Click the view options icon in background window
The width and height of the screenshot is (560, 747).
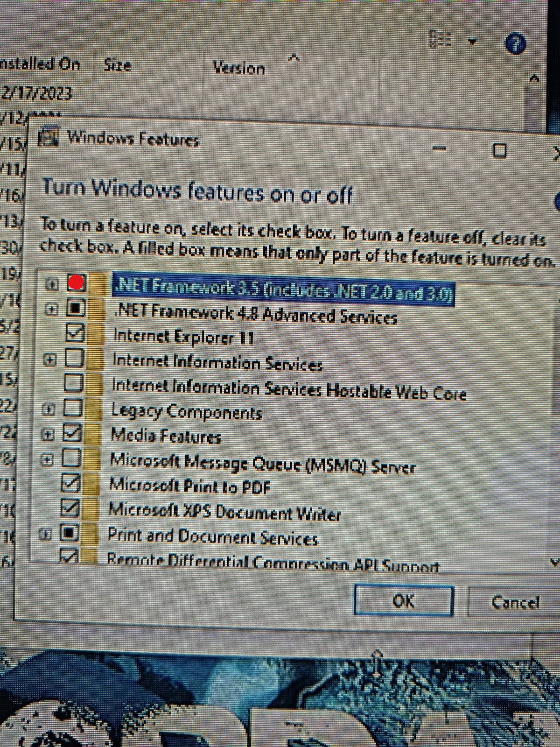point(440,39)
